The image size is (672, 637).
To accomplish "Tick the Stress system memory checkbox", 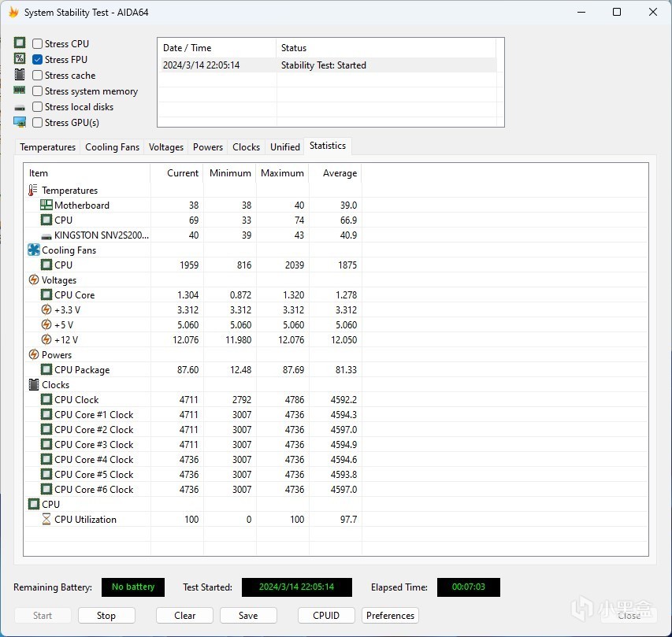I will [38, 91].
